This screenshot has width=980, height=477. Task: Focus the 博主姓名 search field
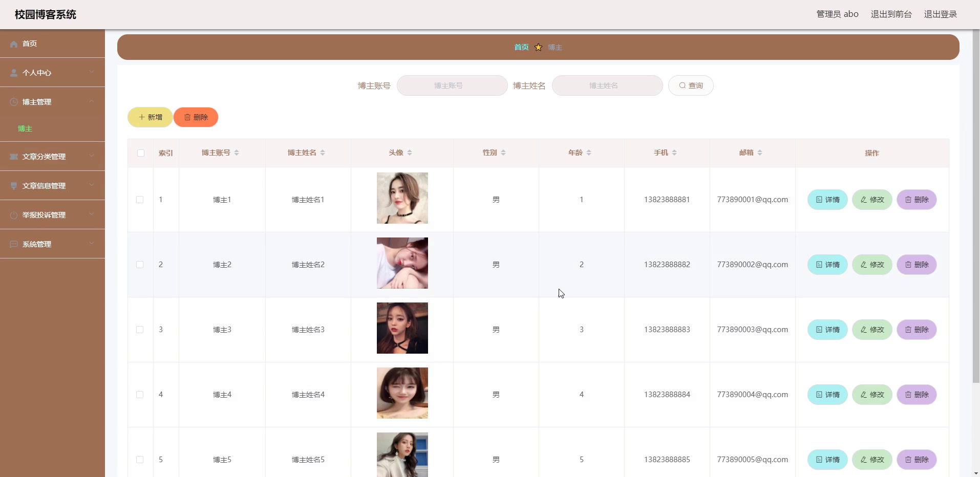607,85
